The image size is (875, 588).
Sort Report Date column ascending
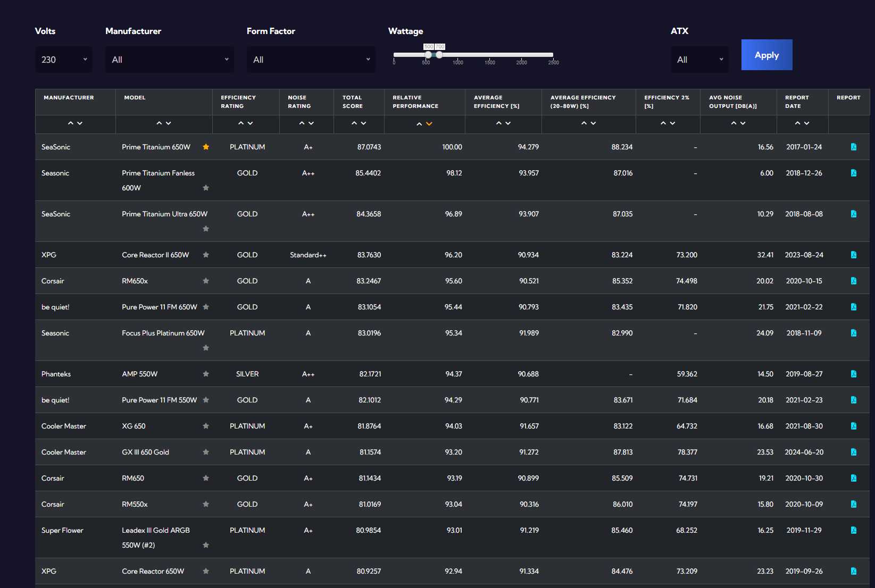[x=797, y=123]
